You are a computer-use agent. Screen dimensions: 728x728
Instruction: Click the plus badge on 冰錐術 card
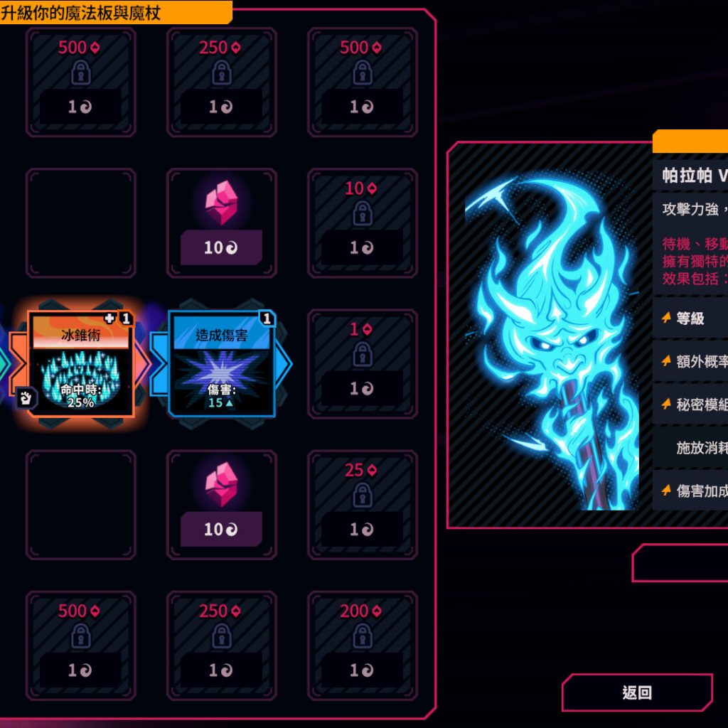[x=109, y=318]
